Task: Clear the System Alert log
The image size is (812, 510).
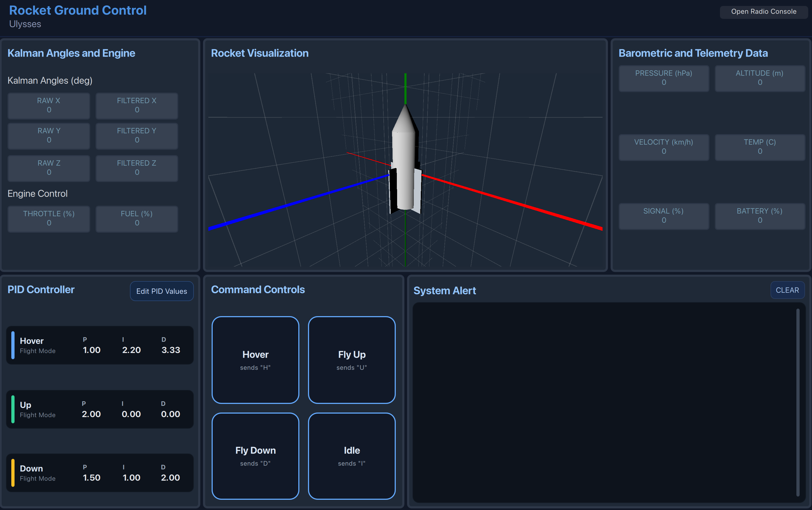Action: coord(787,290)
